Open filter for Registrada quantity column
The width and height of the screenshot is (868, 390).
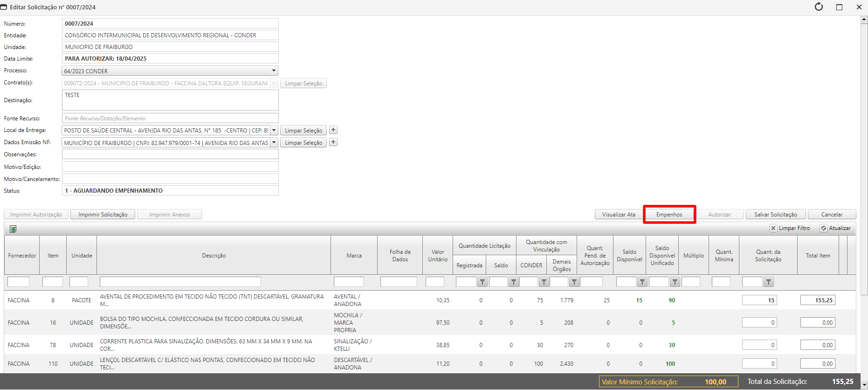(482, 282)
